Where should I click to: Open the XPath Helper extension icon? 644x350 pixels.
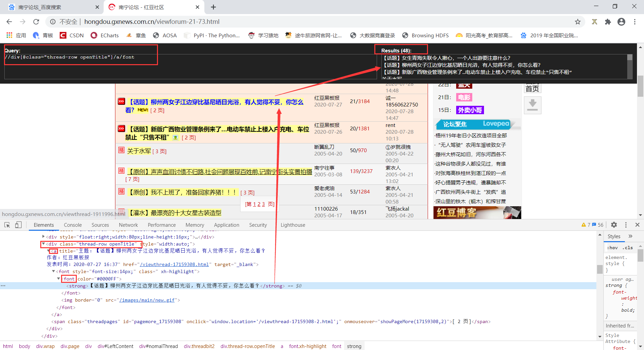click(x=594, y=22)
